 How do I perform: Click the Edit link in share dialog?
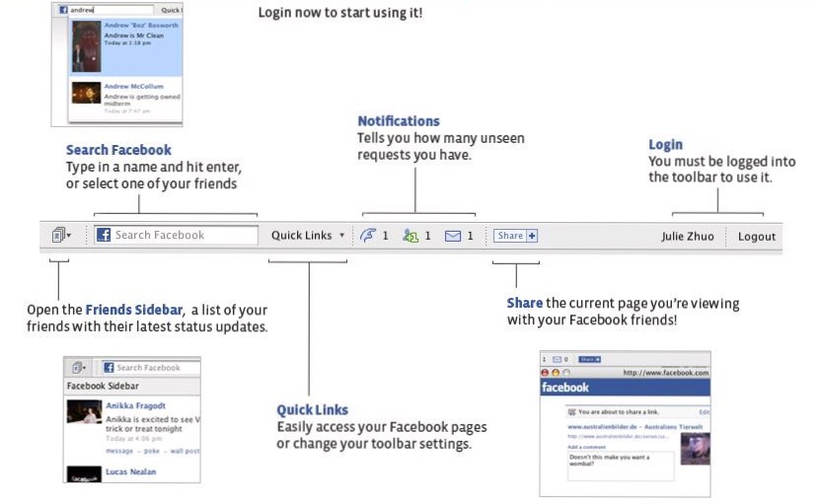pos(705,412)
